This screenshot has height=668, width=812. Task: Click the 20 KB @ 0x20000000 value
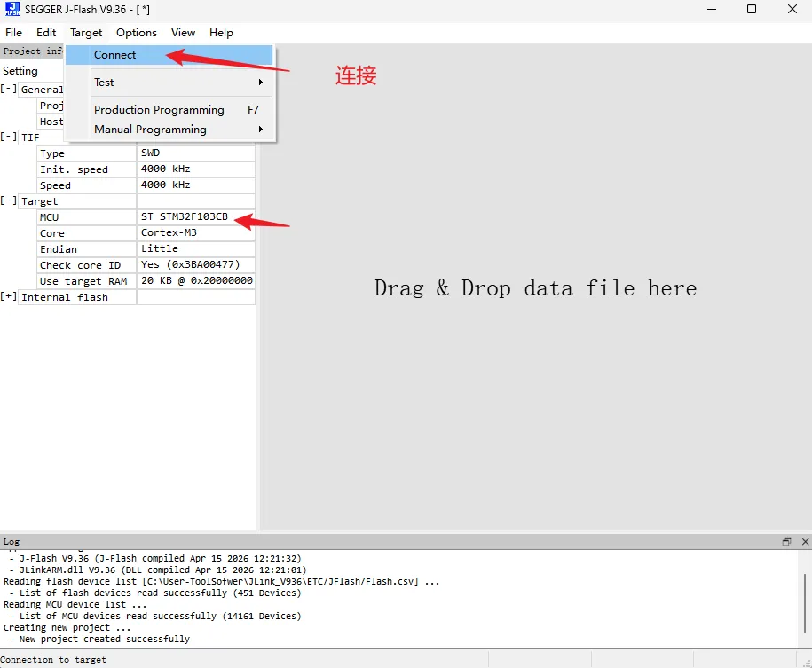point(196,281)
